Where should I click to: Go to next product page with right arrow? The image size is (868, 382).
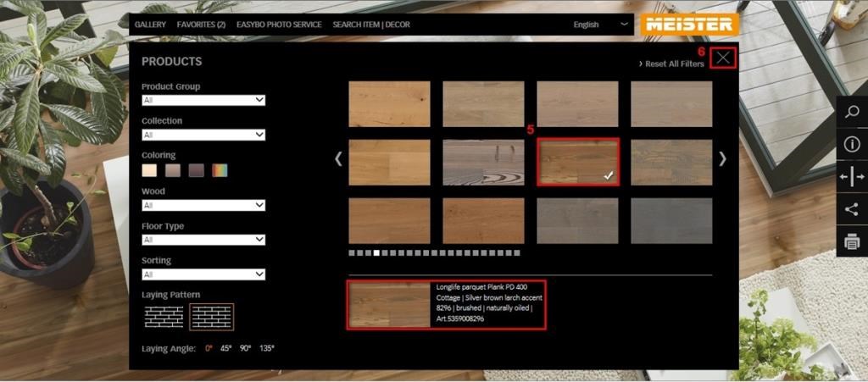[x=722, y=158]
